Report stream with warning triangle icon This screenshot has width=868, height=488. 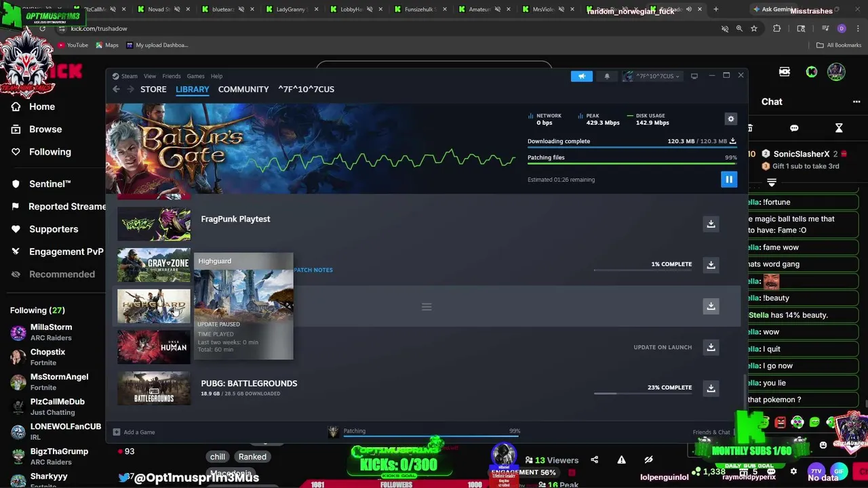pyautogui.click(x=621, y=460)
